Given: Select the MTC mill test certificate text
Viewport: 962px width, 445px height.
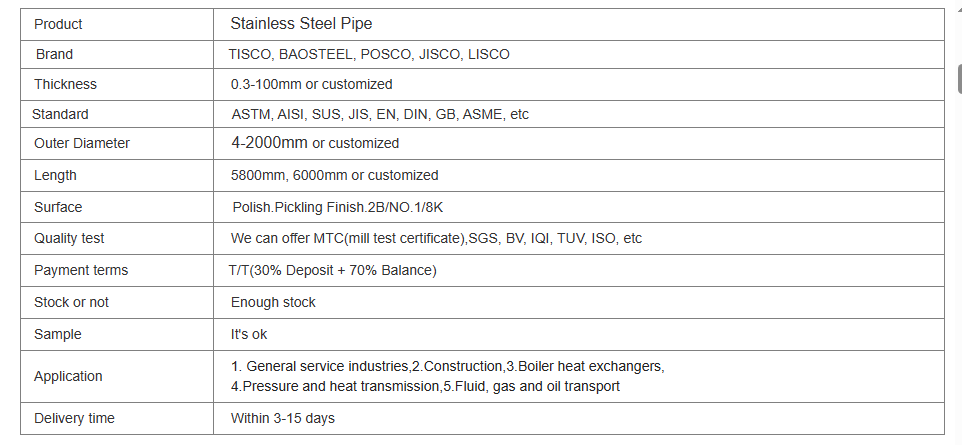Looking at the screenshot, I should click(x=436, y=239).
